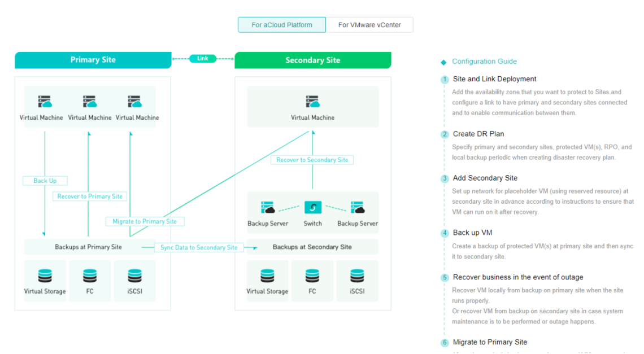Click the Link label between the sites
Image resolution: width=644 pixels, height=354 pixels.
click(202, 59)
